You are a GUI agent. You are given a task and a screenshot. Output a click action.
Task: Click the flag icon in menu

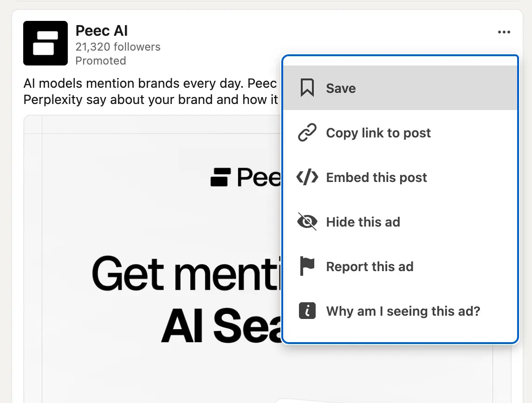pos(307,266)
